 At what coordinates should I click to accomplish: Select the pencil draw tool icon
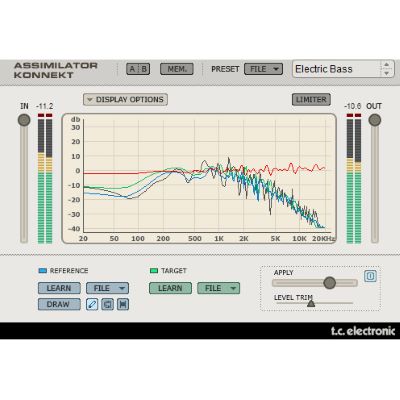tap(92, 304)
